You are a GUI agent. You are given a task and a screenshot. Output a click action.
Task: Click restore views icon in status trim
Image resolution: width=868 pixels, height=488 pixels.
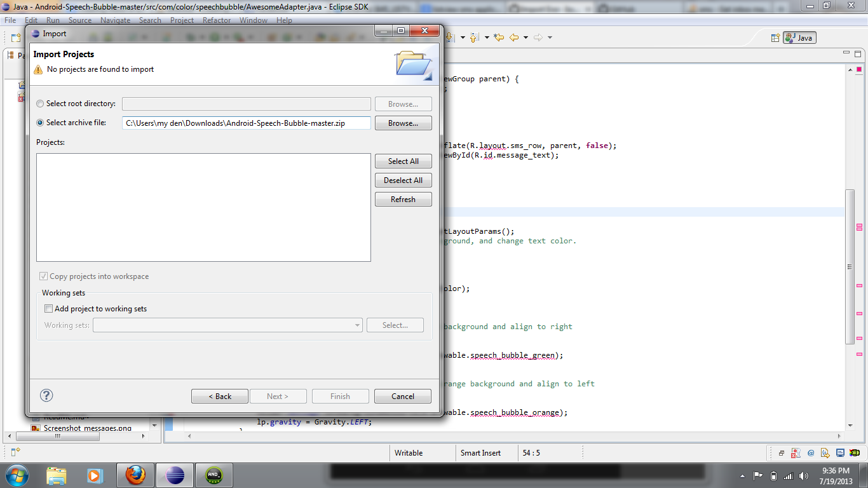pyautogui.click(x=782, y=453)
